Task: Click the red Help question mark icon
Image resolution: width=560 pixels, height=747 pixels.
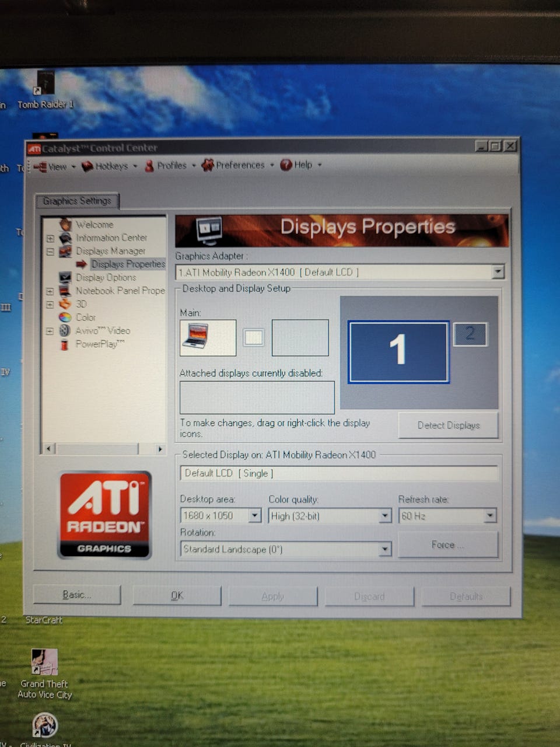Action: [x=286, y=165]
